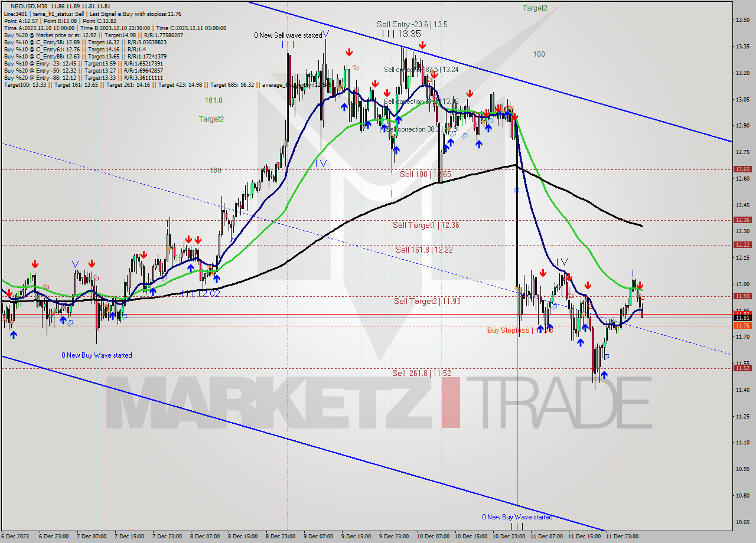Viewport: 756px width, 543px height.
Task: Select the 'Sell 161.8 | 12.22' label
Action: [424, 250]
